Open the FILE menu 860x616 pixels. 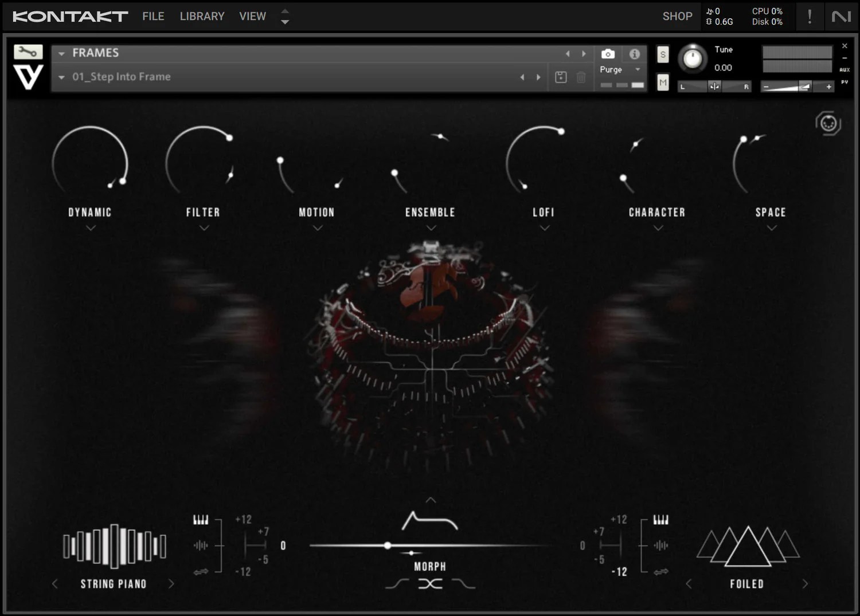coord(153,16)
